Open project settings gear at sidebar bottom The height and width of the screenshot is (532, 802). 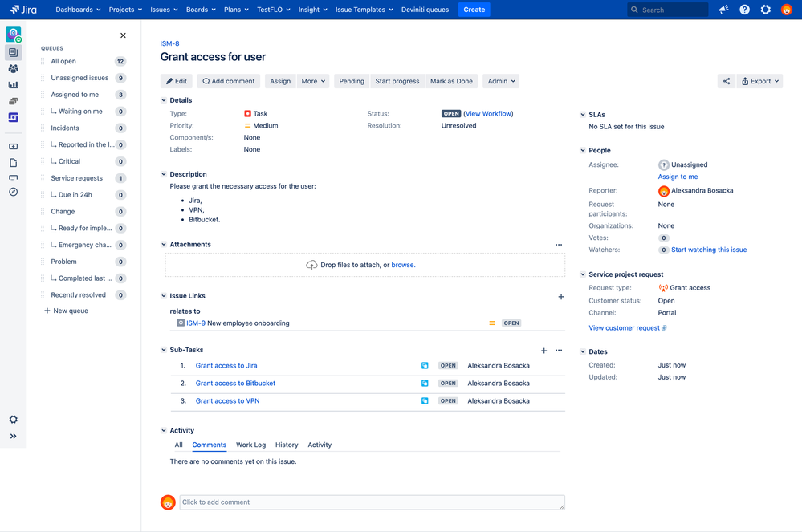pos(13,419)
